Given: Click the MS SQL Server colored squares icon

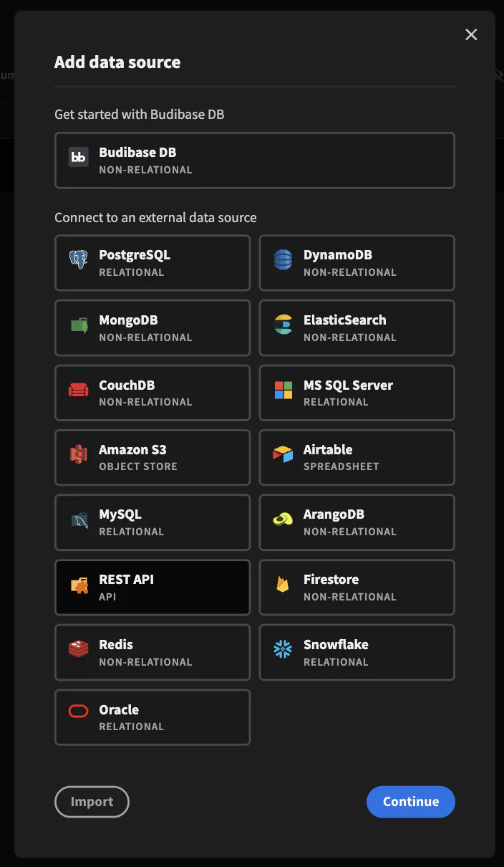Looking at the screenshot, I should point(283,391).
